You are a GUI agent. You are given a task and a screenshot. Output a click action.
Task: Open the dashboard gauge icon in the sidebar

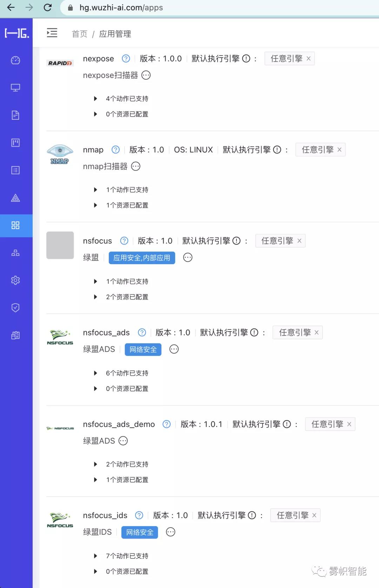click(15, 60)
